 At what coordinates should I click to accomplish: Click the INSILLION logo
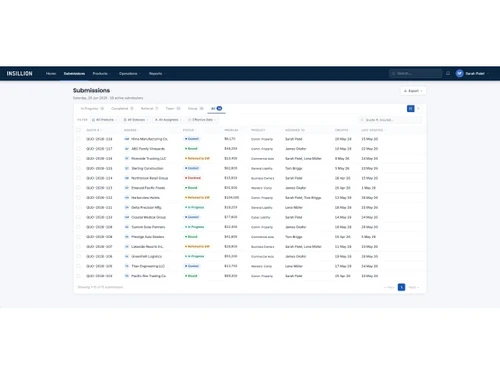click(x=20, y=73)
